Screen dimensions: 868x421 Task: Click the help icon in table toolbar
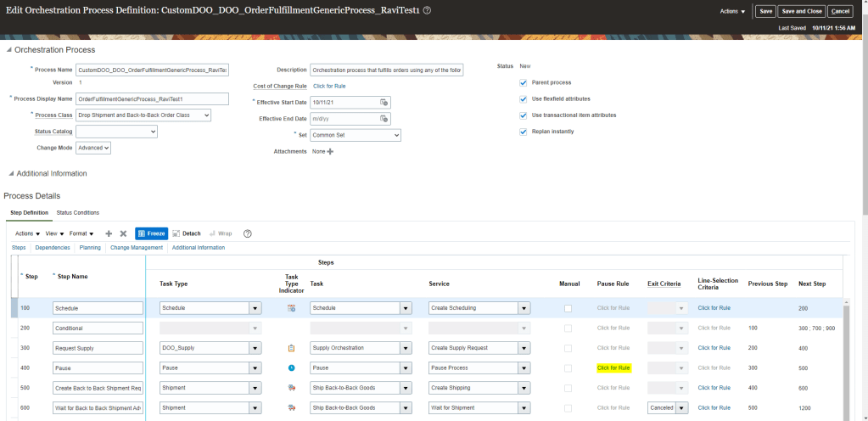coord(248,233)
